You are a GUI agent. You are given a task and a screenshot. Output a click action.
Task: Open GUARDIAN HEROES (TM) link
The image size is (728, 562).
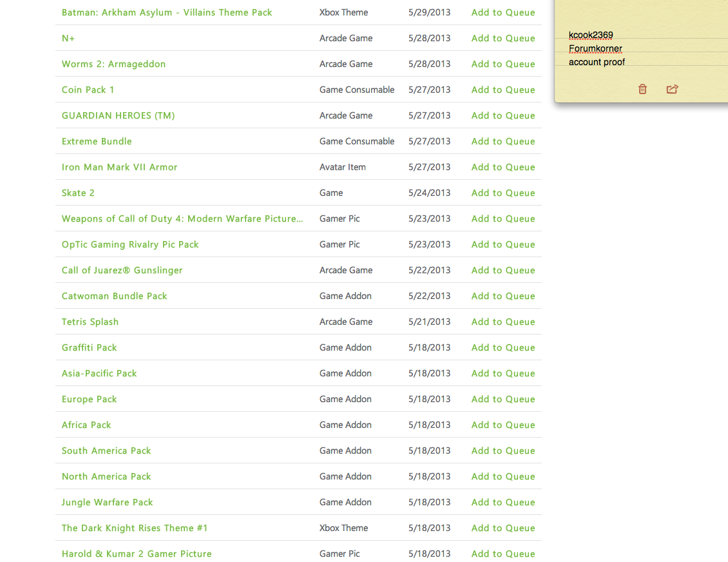point(119,115)
